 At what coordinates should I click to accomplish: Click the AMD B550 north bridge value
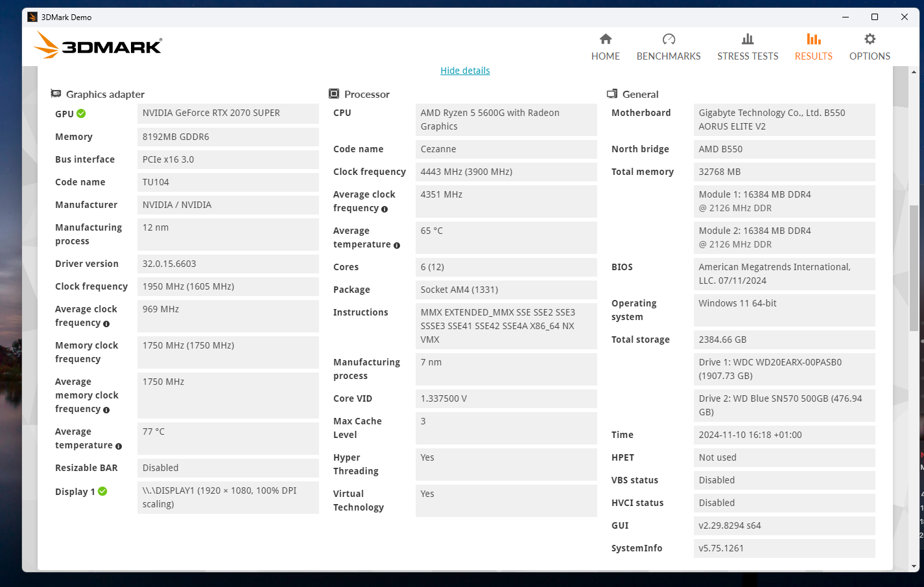[x=785, y=149]
